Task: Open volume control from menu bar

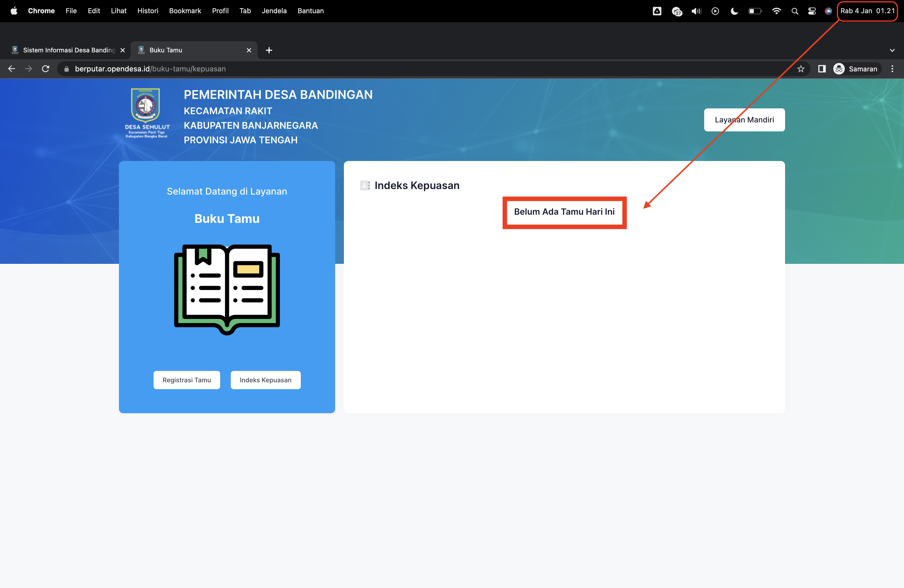Action: [x=696, y=11]
